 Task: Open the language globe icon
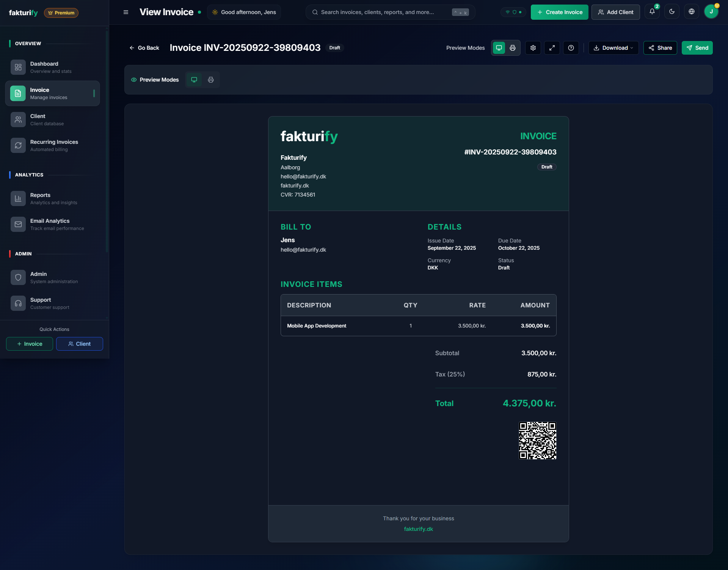pyautogui.click(x=692, y=12)
